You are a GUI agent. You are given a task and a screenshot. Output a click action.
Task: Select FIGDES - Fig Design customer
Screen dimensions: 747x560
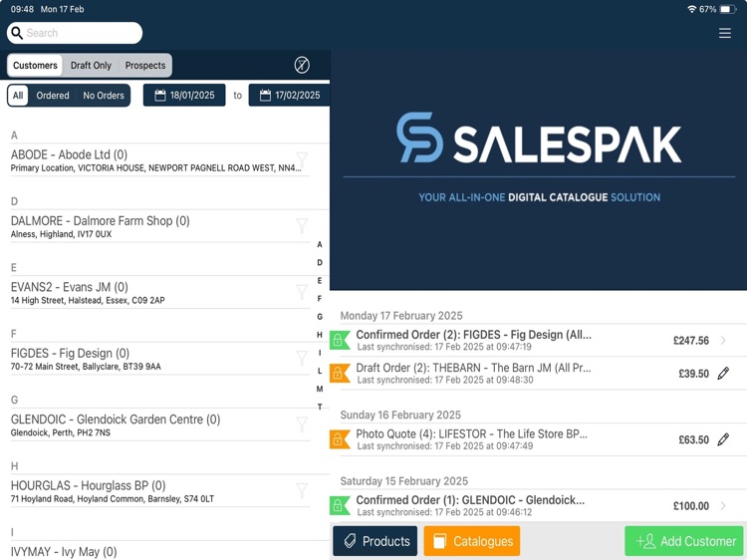tap(160, 359)
